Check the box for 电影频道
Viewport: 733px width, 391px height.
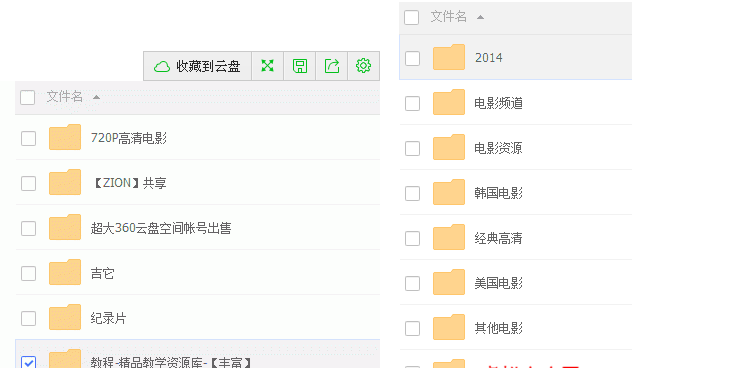click(x=412, y=103)
